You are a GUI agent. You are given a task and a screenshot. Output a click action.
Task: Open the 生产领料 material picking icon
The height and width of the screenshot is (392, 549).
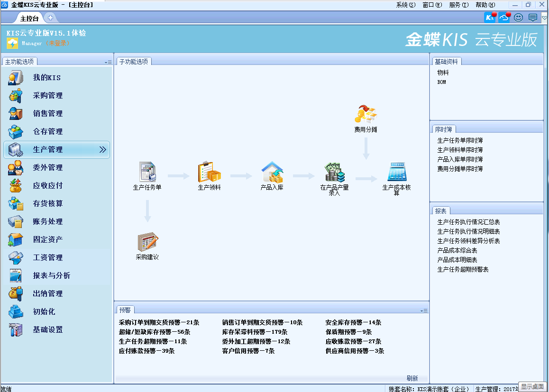click(x=210, y=172)
